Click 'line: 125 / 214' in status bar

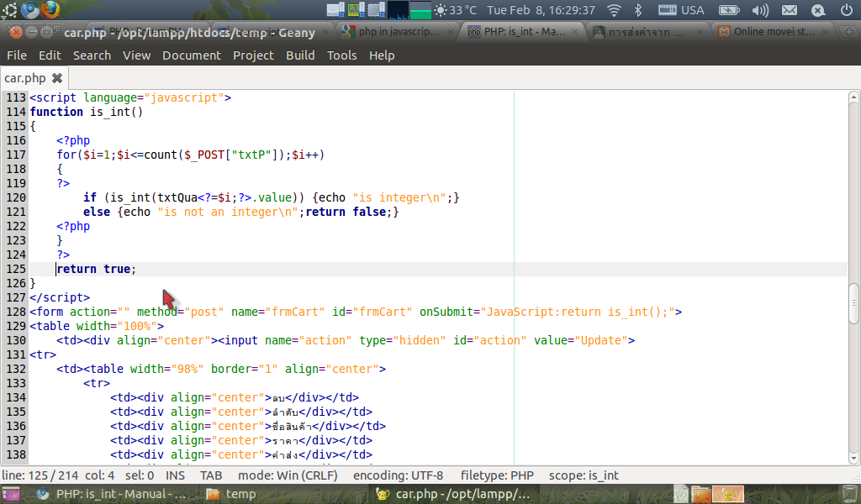[x=40, y=475]
